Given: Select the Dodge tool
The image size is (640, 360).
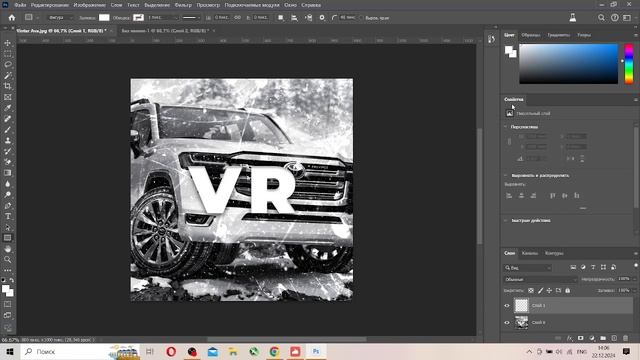Looking at the screenshot, I should 7,194.
